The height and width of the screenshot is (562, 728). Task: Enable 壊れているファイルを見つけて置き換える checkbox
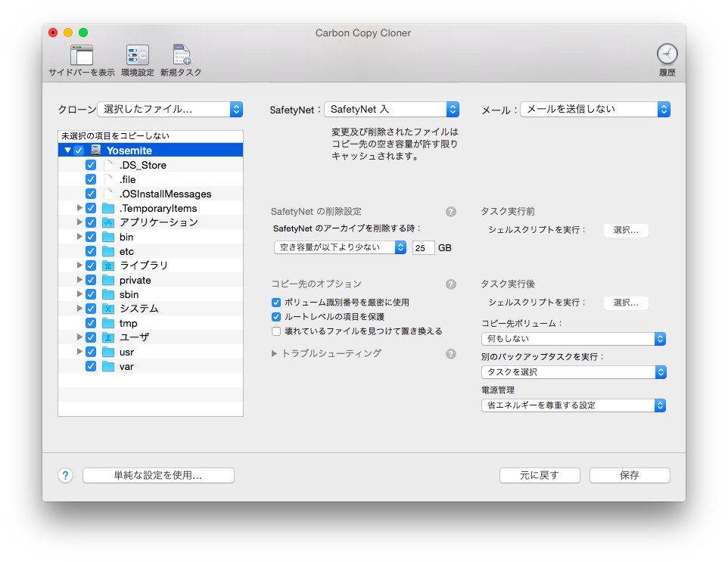[276, 331]
